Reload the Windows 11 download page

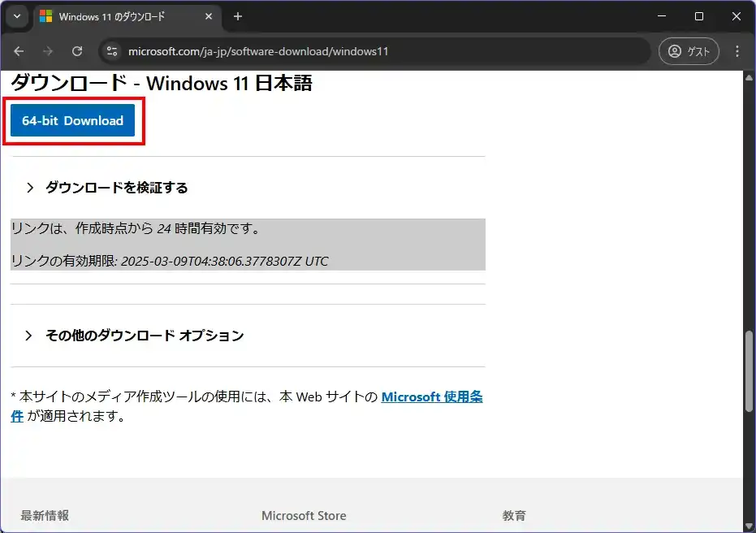77,51
